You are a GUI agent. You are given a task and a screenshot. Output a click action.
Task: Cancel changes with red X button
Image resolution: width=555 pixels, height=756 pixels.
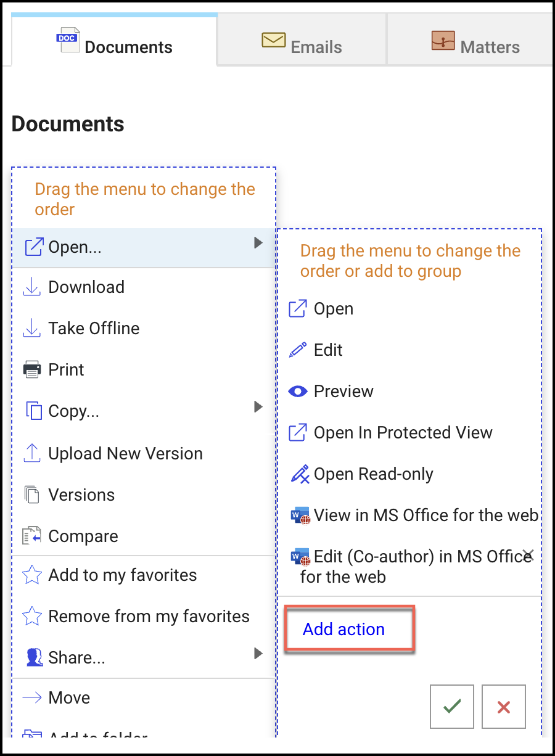(x=503, y=707)
